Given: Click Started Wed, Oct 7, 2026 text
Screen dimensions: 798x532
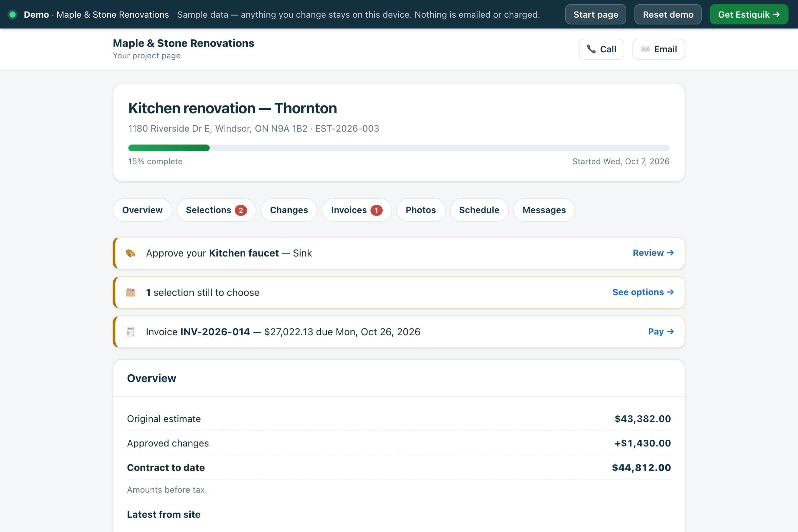Looking at the screenshot, I should pos(621,161).
